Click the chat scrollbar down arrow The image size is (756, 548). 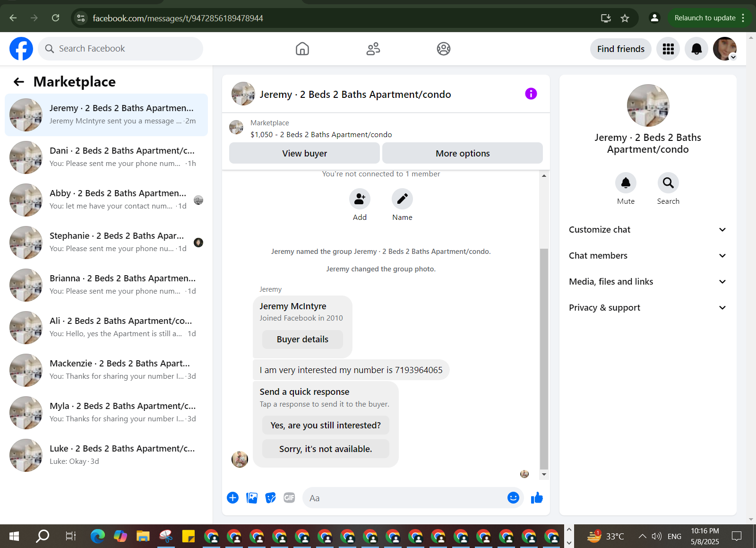(x=544, y=474)
